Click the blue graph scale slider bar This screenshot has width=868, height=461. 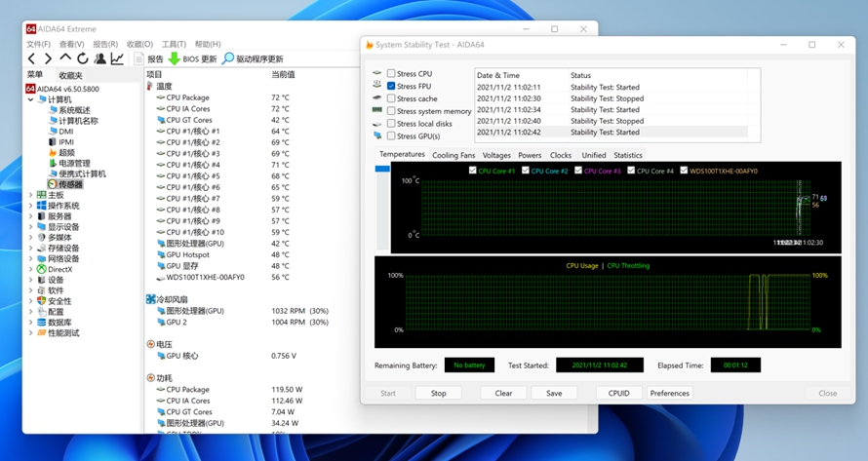382,169
